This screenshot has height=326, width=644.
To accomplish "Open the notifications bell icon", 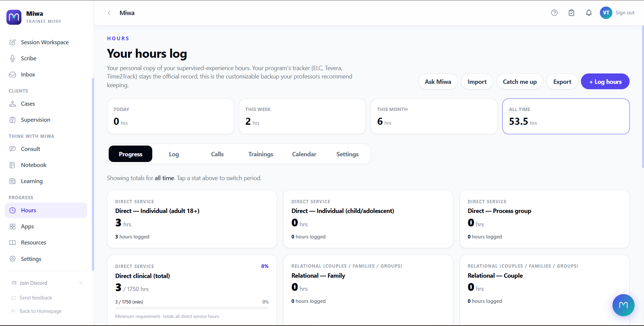I will (x=589, y=13).
